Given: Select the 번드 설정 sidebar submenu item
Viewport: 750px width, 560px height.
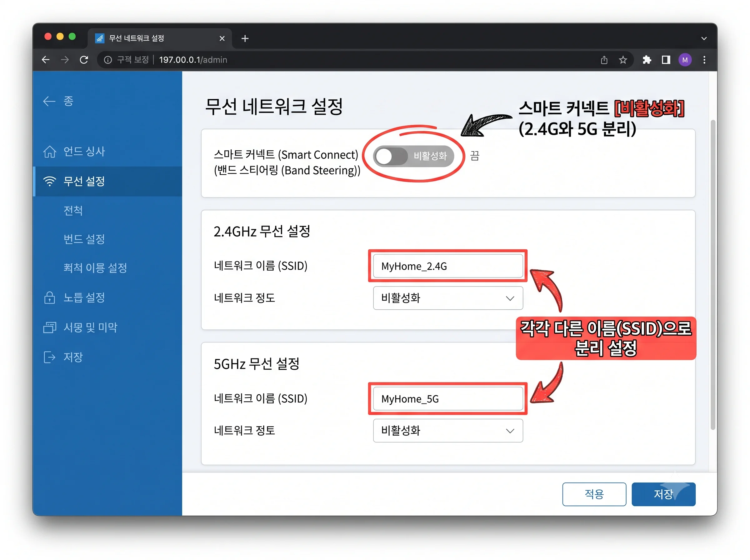Looking at the screenshot, I should tap(84, 239).
